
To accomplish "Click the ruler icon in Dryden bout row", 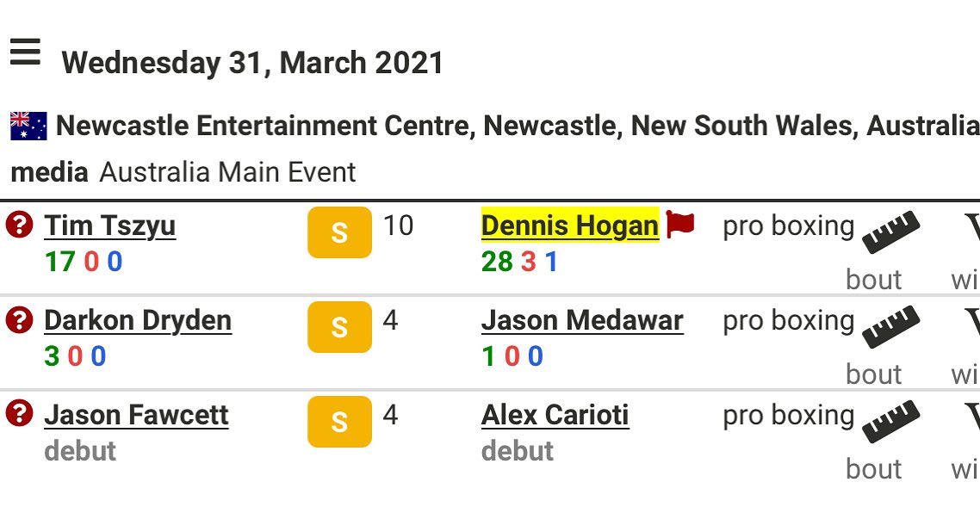I will click(x=890, y=327).
